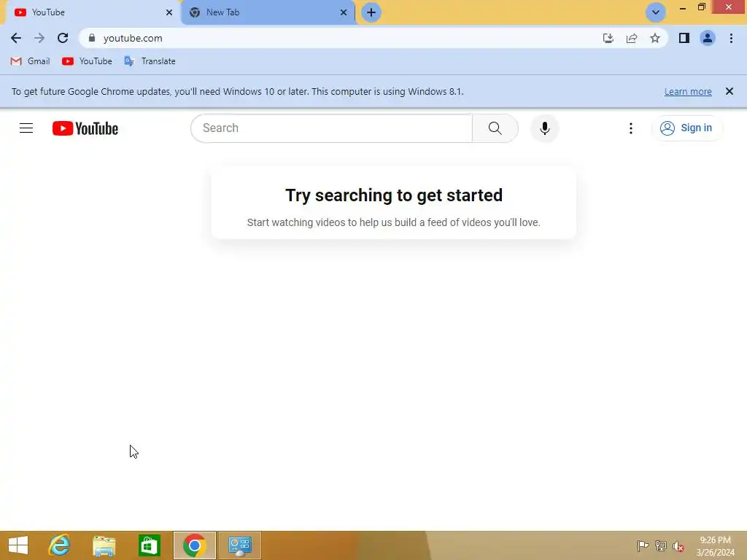Click 'Try searching to get started' heading
747x560 pixels.
394,195
